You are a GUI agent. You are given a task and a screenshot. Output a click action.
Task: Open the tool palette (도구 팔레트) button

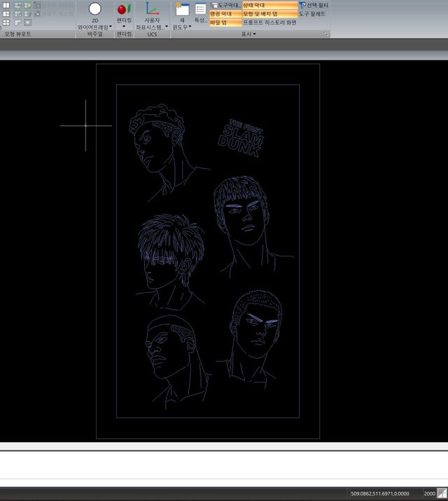tap(312, 14)
